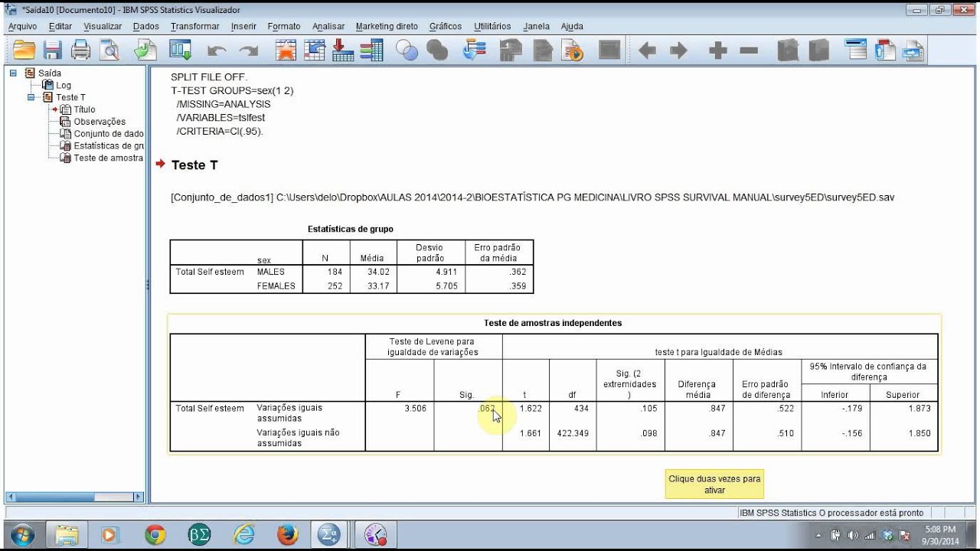Viewport: 980px width, 551px height.
Task: Click the Teste de amostras independentes title
Action: [553, 323]
